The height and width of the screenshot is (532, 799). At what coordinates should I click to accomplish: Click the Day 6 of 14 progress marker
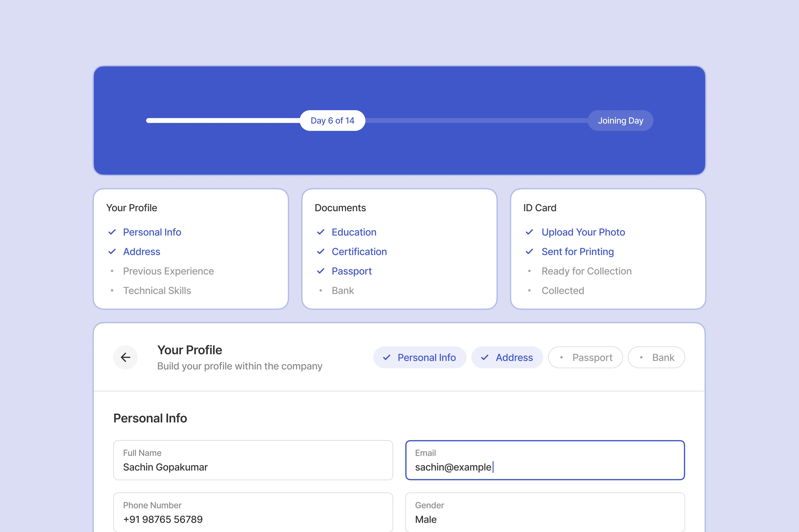pyautogui.click(x=332, y=121)
